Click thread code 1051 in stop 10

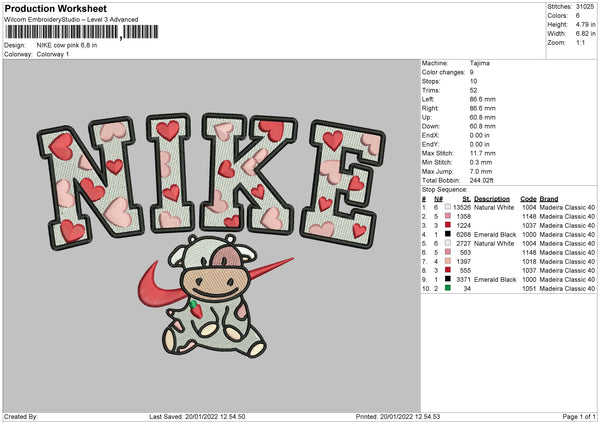(529, 289)
